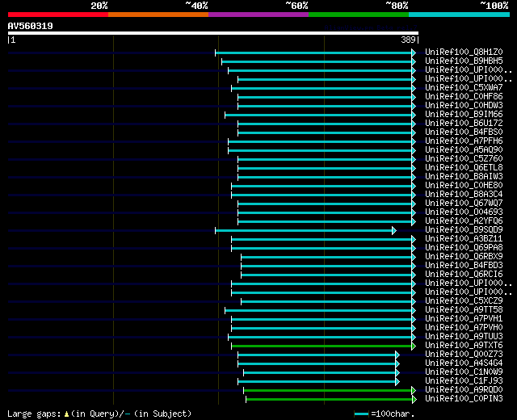
Task: Select the green alignment bar for C0PIN3
Action: (x=329, y=400)
